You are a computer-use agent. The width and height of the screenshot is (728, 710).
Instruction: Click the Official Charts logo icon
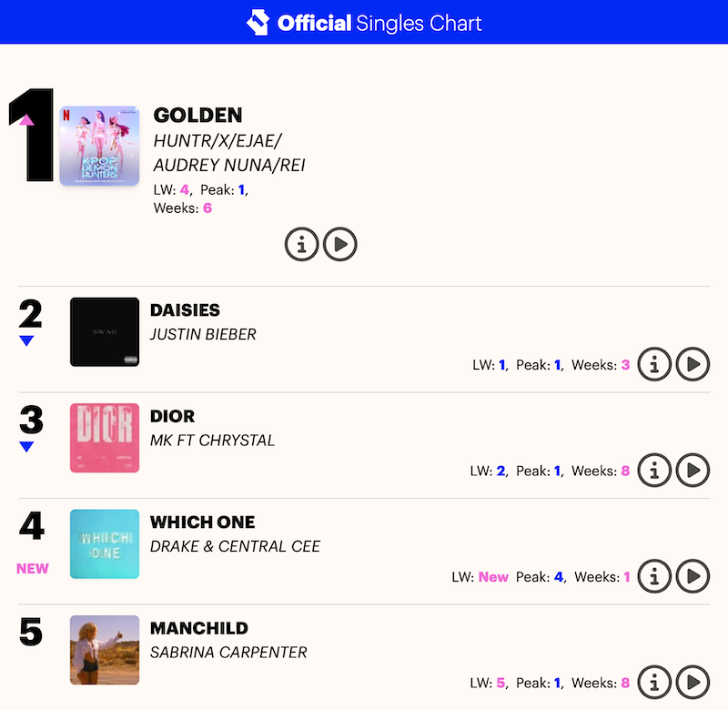pos(258,23)
